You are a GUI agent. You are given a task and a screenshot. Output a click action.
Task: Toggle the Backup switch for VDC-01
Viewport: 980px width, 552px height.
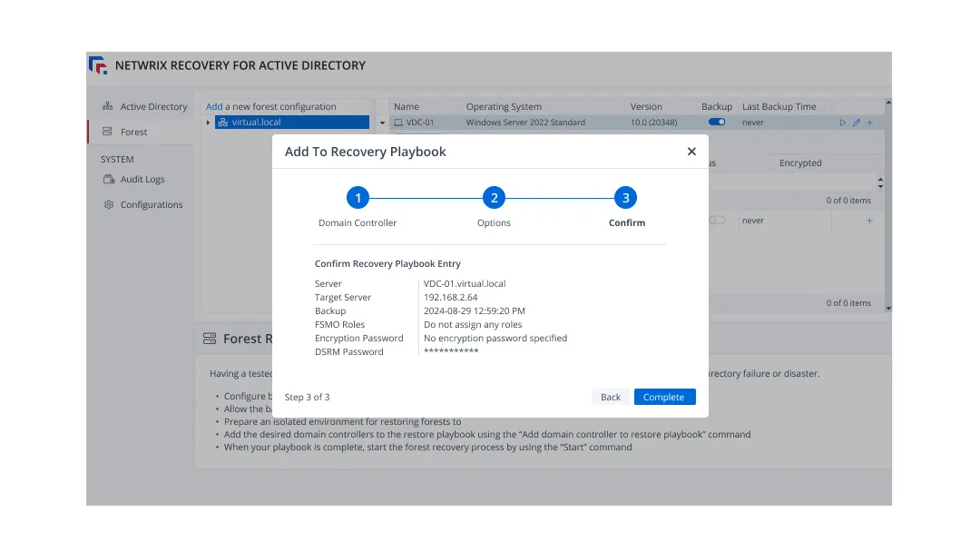[717, 122]
